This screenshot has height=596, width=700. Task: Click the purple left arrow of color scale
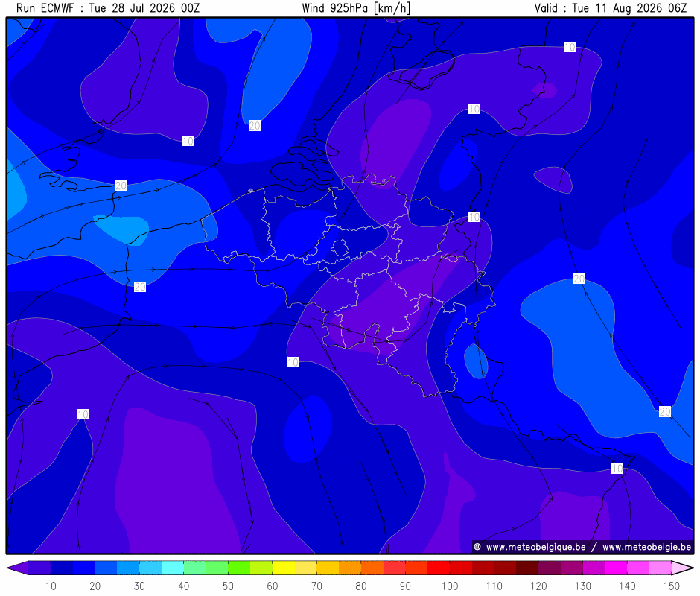click(x=17, y=568)
